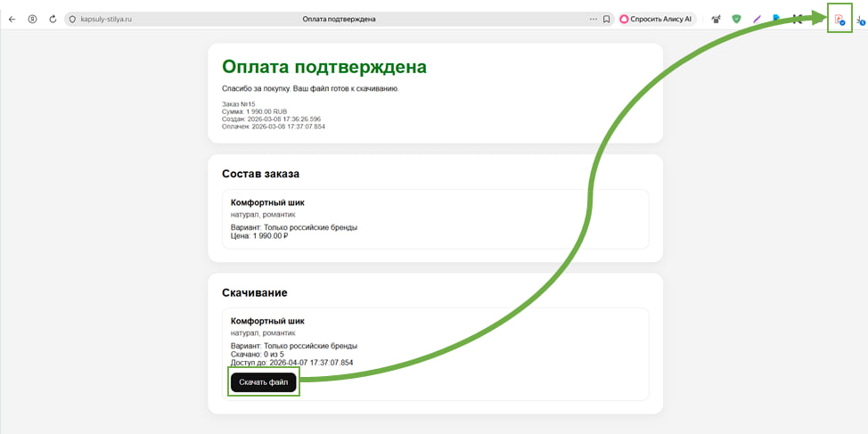Click the Оплата подтверждена heading
The image size is (868, 434).
pos(324,67)
